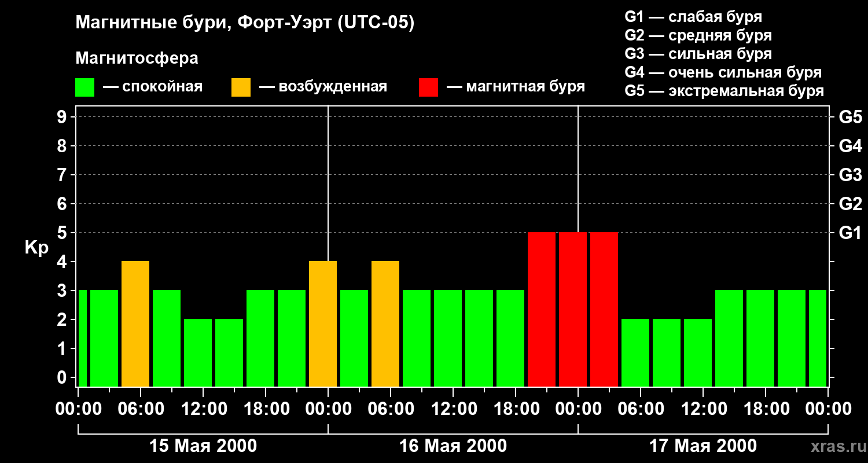Click the Kp axis title
The image size is (868, 463).
tap(36, 248)
